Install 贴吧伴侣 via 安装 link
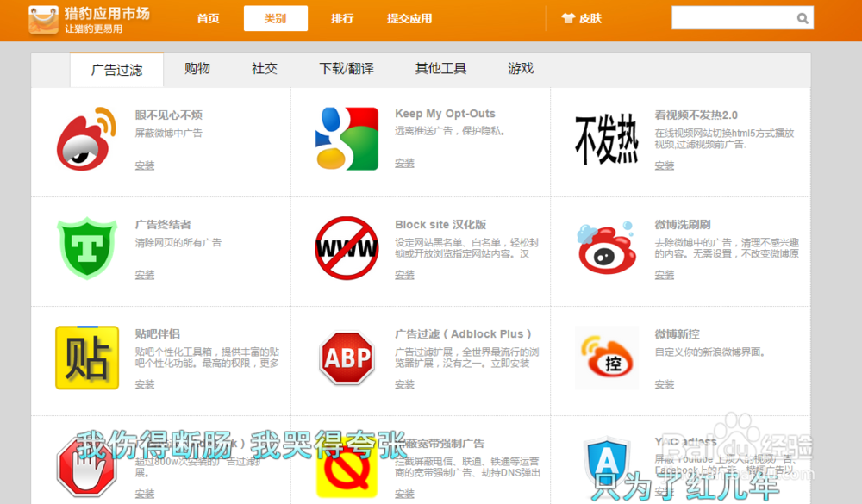This screenshot has width=862, height=504. 145,384
